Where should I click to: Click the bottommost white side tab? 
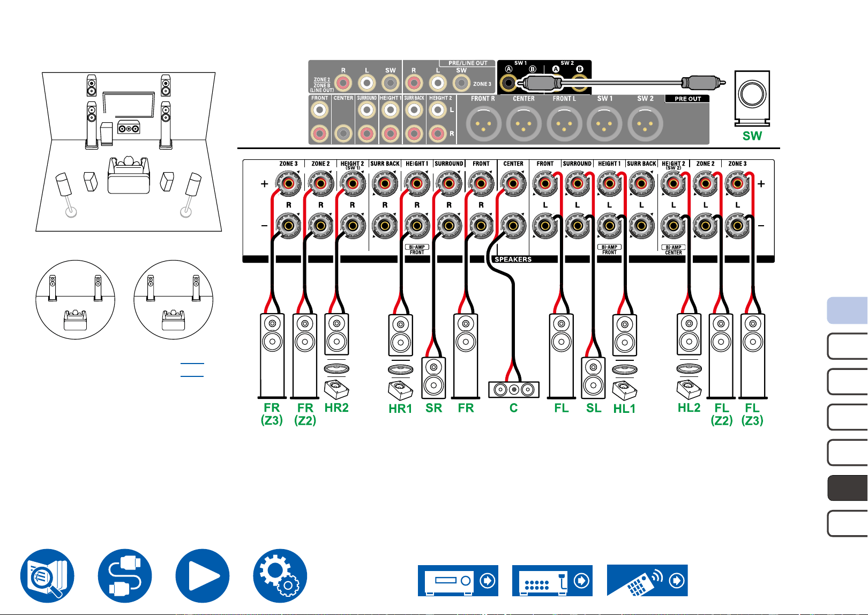point(848,523)
